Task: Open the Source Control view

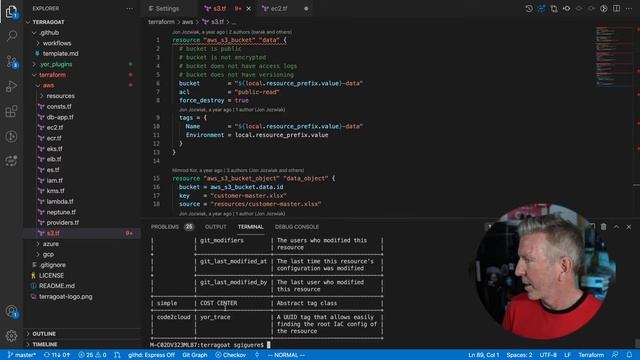Action: point(11,61)
